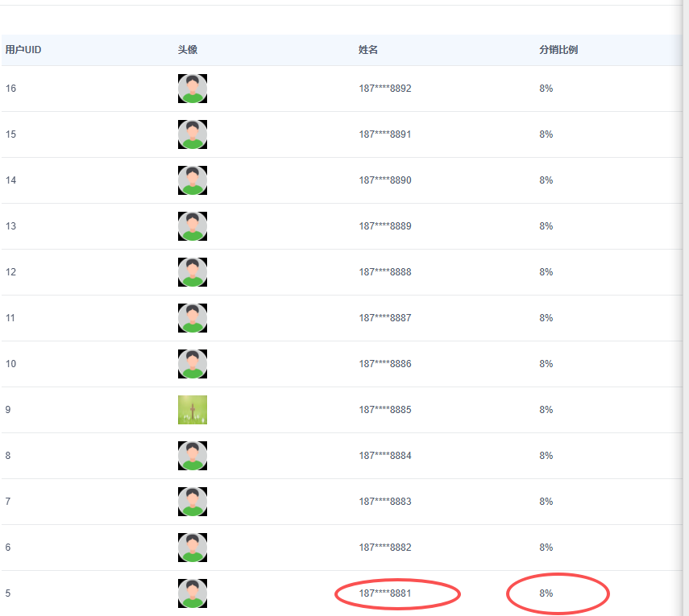
Task: Select name cell 187****8884
Action: (x=385, y=456)
